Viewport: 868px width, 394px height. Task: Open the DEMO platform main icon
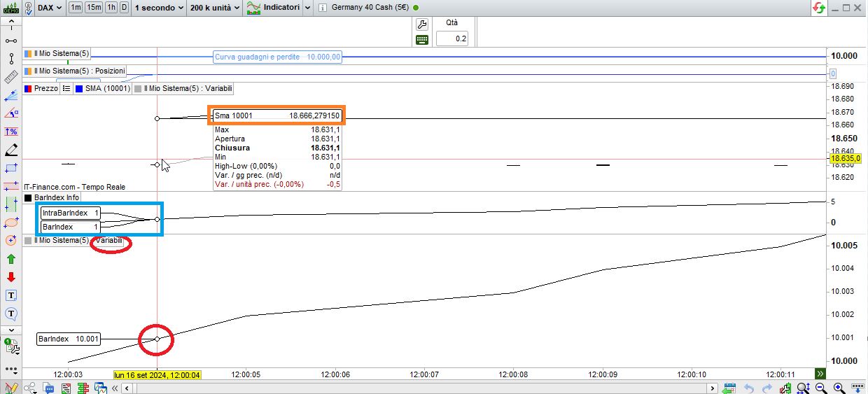pyautogui.click(x=11, y=8)
